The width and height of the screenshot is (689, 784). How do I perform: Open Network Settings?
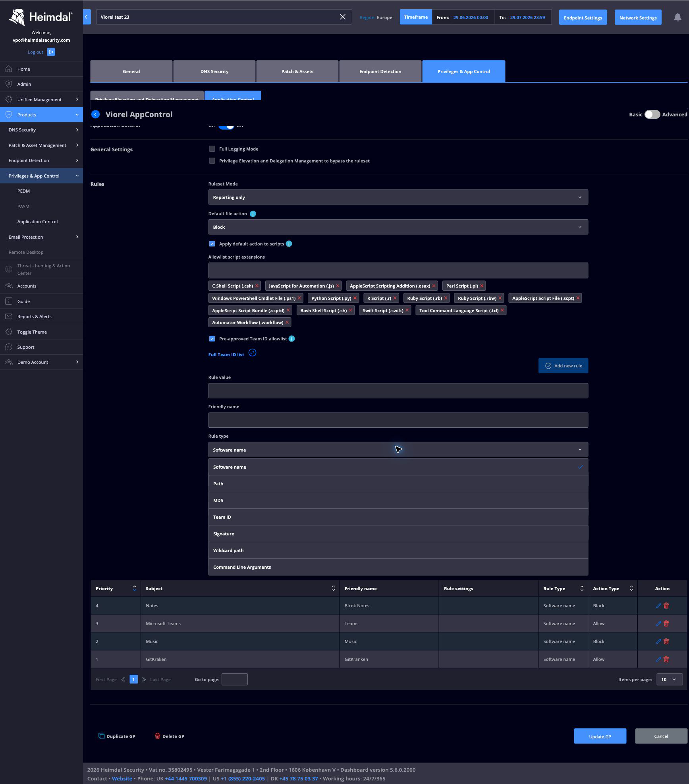click(638, 17)
